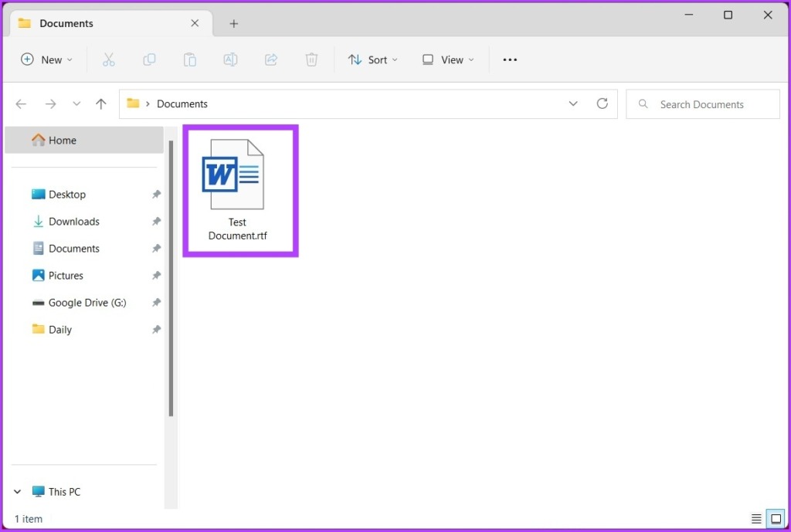This screenshot has width=791, height=532.
Task: Expand the View layout dropdown
Action: [449, 59]
